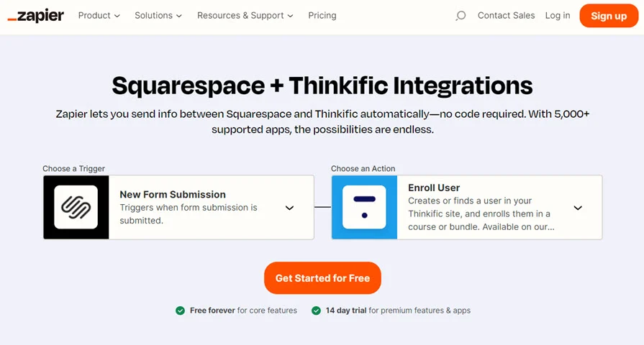Click the green checkmark beside 14 day trial

click(316, 310)
